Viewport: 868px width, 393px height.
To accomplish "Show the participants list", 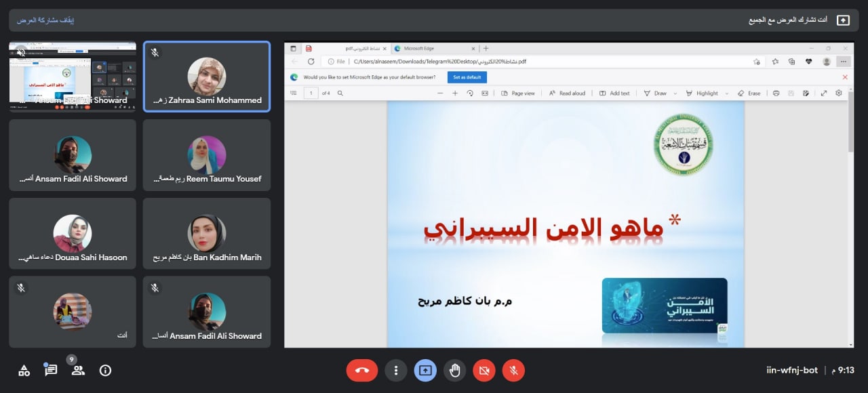I will (77, 371).
